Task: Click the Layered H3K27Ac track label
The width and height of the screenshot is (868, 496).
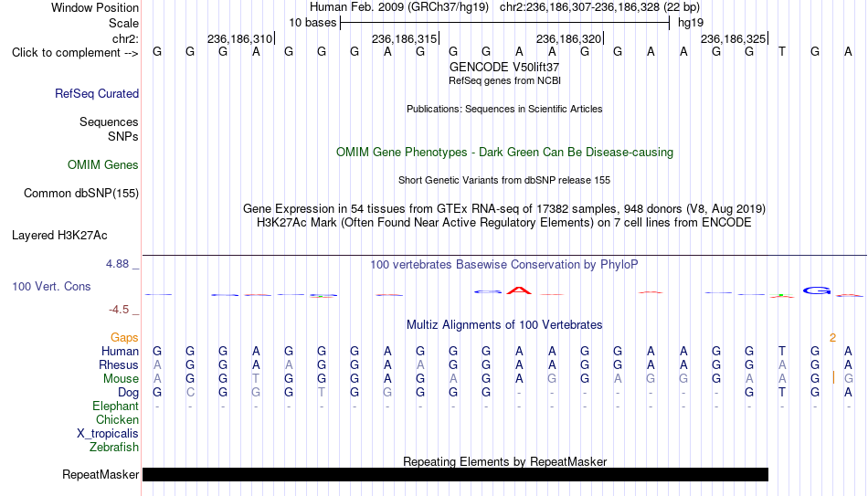Action: pos(59,236)
